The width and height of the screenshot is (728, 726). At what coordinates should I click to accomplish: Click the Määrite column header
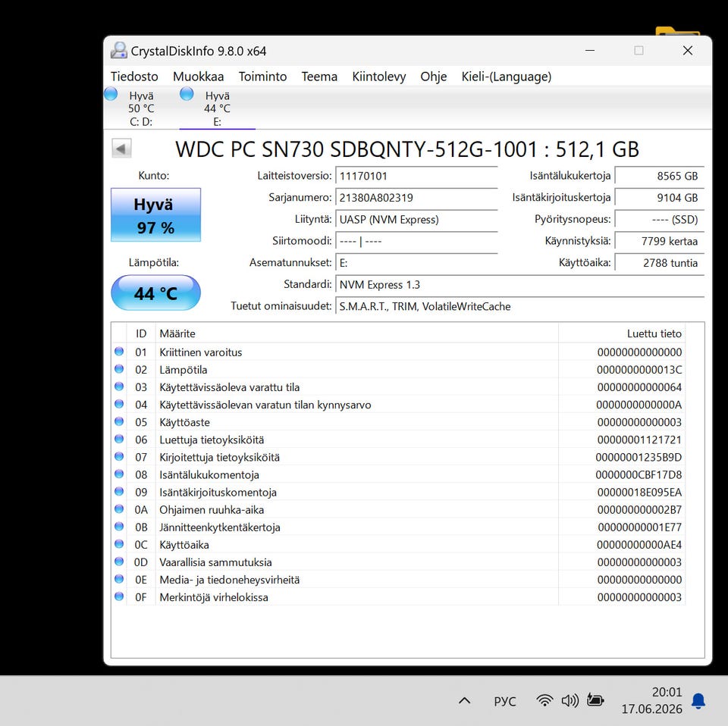point(356,333)
